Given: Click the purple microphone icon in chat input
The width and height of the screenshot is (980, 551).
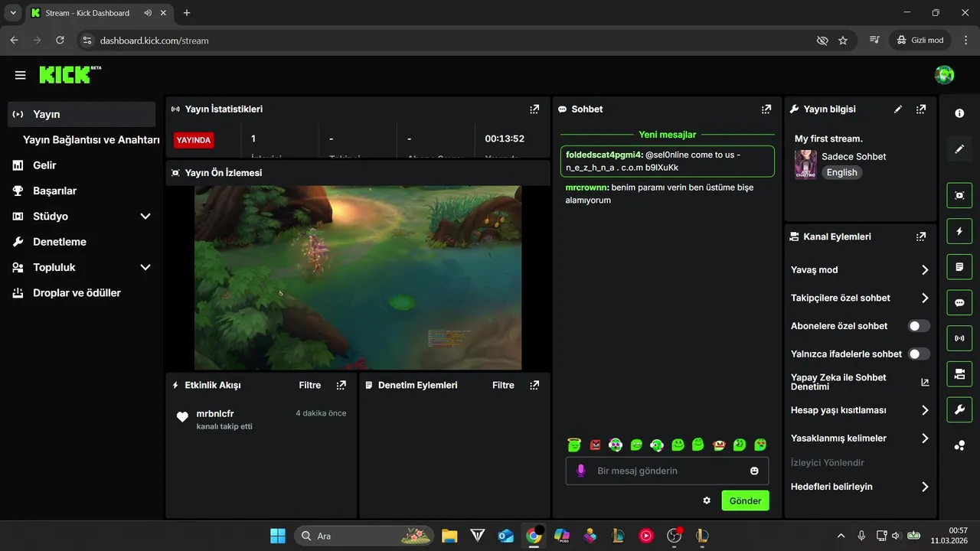Looking at the screenshot, I should (x=581, y=471).
